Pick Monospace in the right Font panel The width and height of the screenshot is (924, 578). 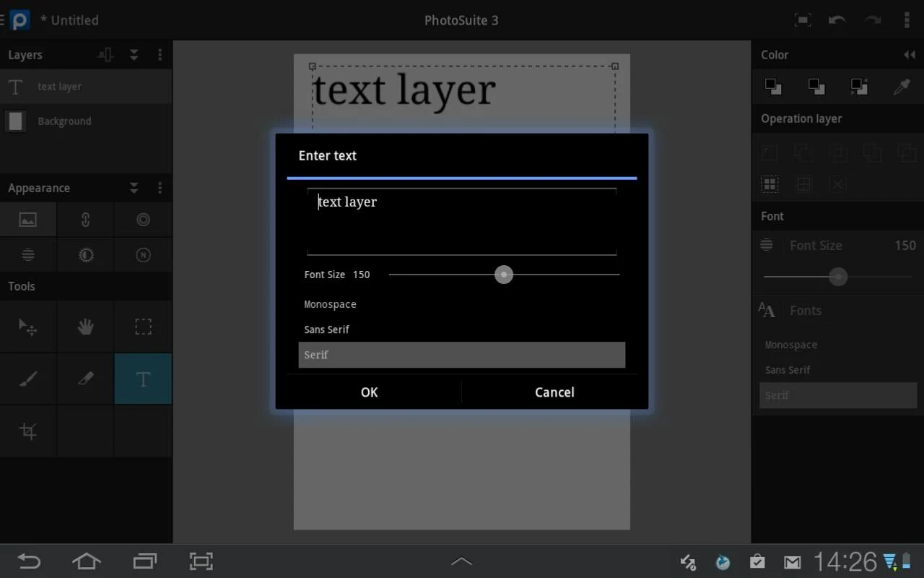pos(838,345)
